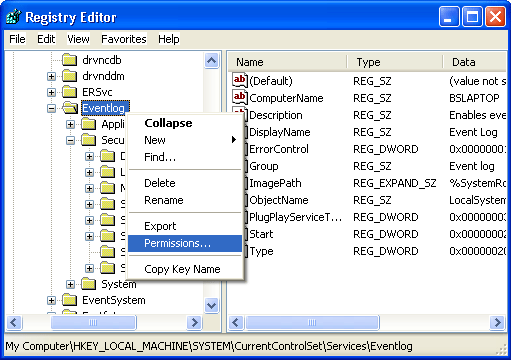The height and width of the screenshot is (360, 511).
Task: Maximize the Registry Editor window
Action: (x=472, y=17)
